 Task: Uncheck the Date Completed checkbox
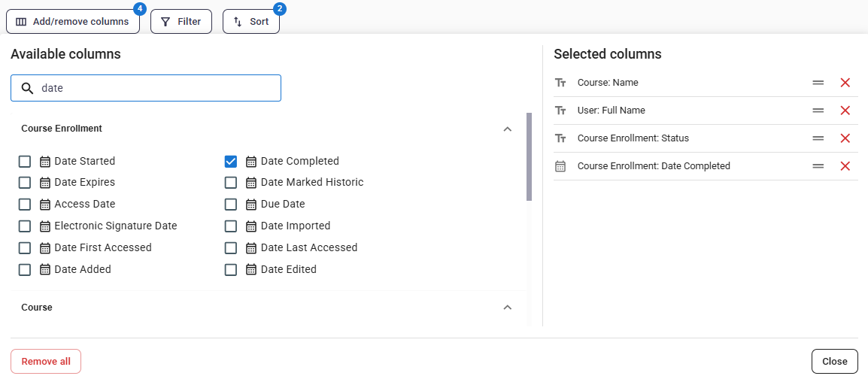(231, 162)
